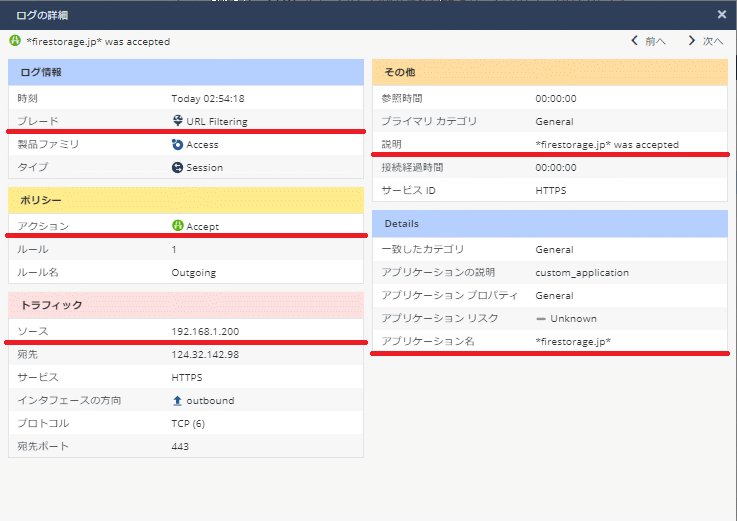Screen dimensions: 737x521
Task: Click the Session type icon
Action: (177, 168)
